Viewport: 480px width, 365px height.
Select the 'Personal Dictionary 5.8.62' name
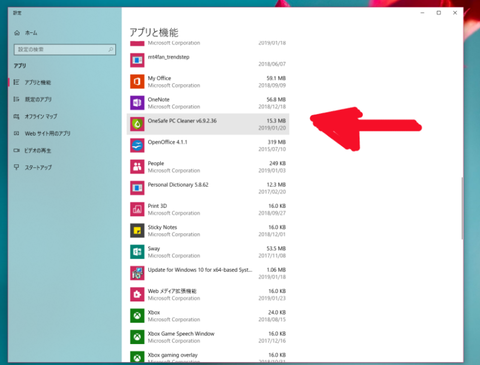point(178,185)
